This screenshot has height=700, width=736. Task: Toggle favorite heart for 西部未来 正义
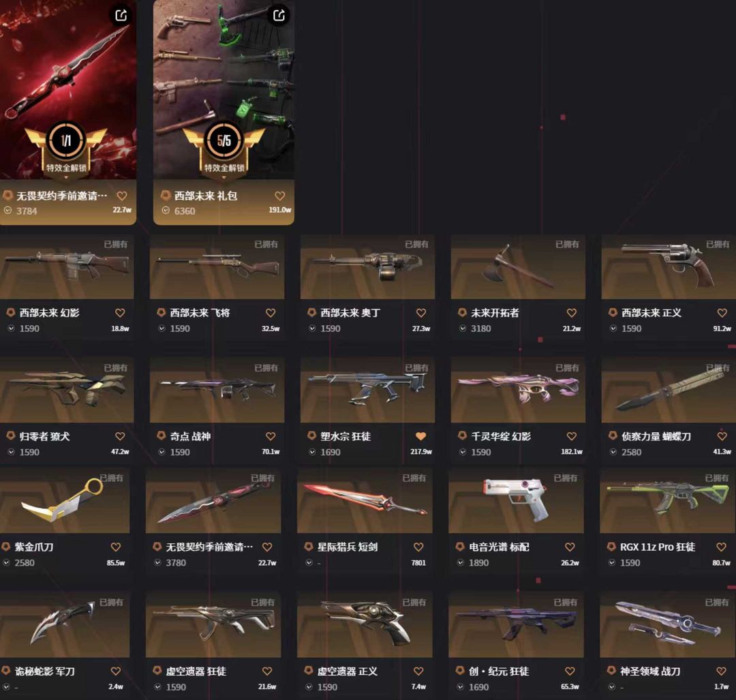pyautogui.click(x=722, y=313)
